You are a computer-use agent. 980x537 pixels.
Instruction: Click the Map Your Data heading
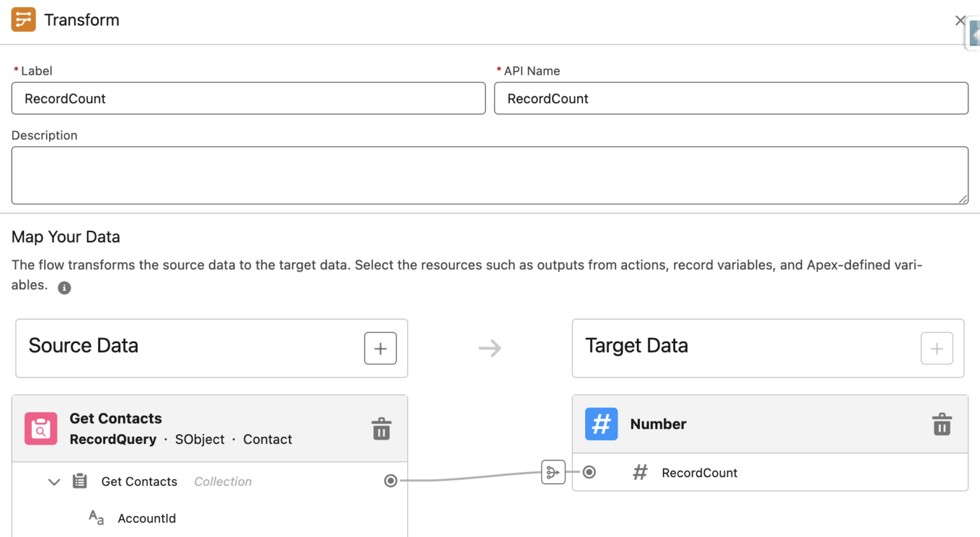click(66, 237)
